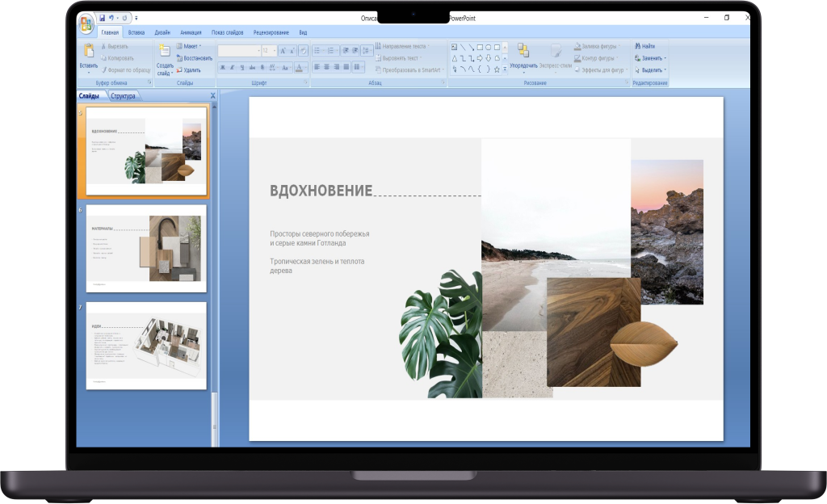The height and width of the screenshot is (504, 827).
Task: Expand the shapes gallery more button
Action: pos(505,69)
